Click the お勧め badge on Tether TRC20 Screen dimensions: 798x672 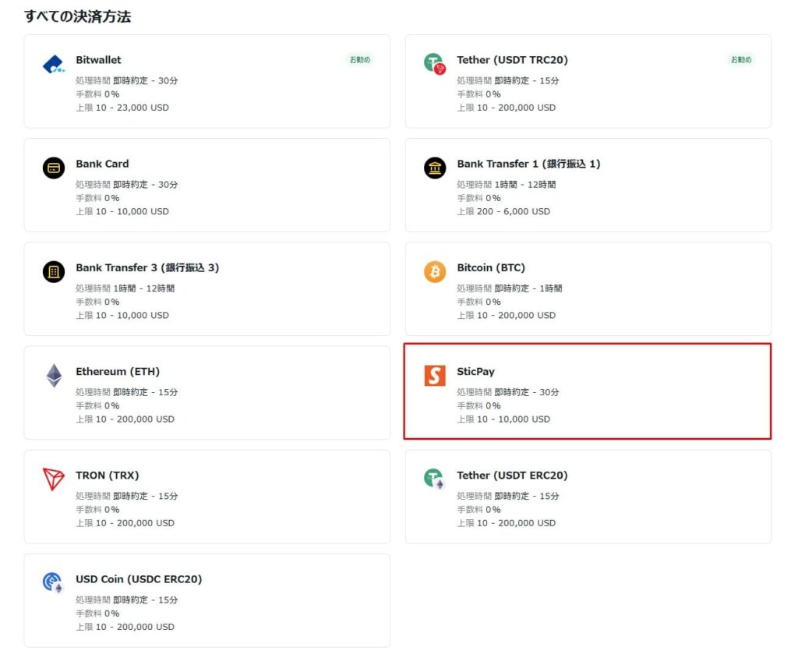point(741,58)
